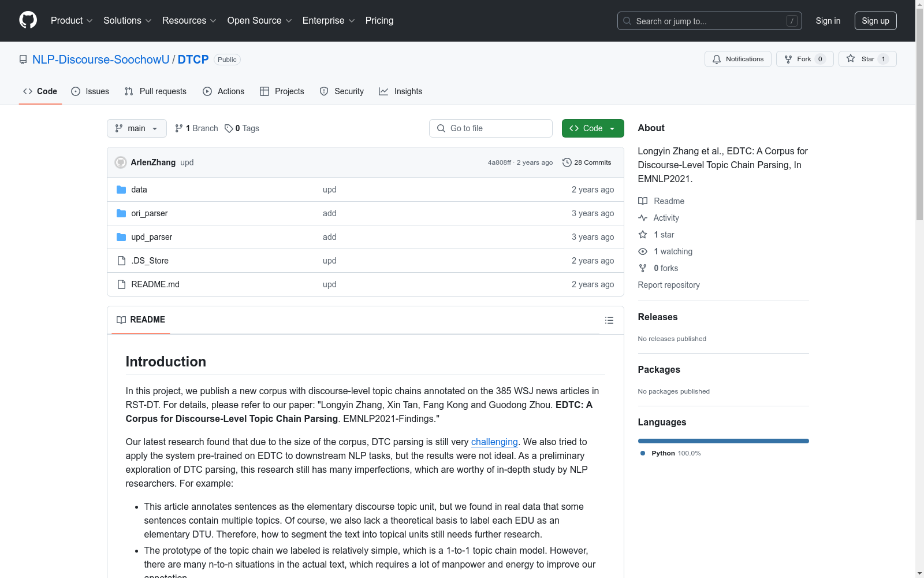The height and width of the screenshot is (578, 924).
Task: Click the blue Python language bar
Action: click(724, 441)
